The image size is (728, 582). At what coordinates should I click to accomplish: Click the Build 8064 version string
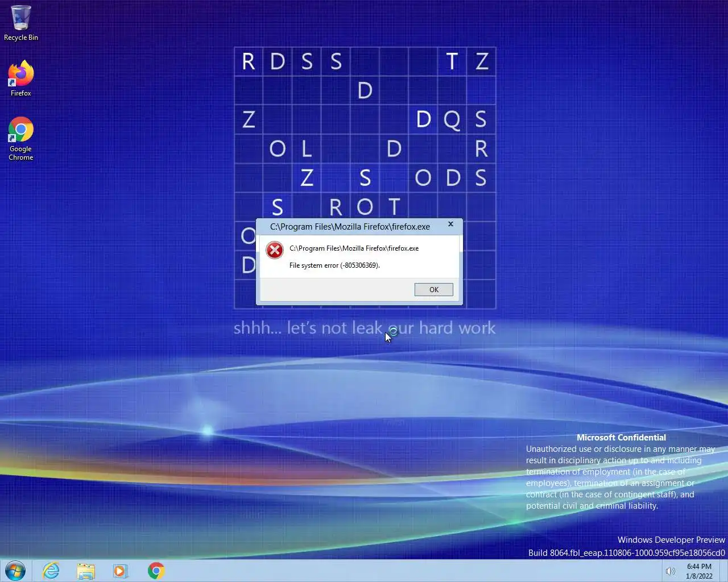coord(627,553)
